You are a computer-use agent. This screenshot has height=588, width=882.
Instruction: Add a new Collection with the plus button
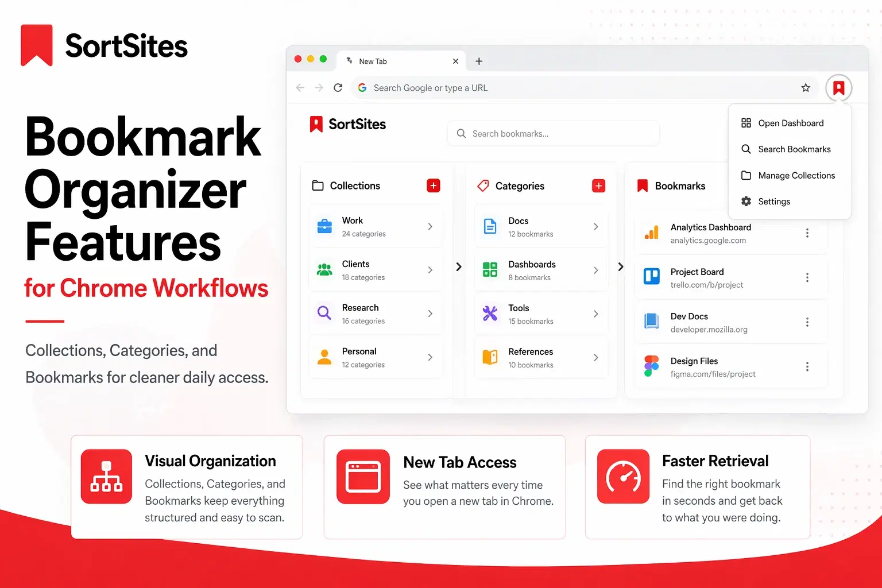(433, 185)
